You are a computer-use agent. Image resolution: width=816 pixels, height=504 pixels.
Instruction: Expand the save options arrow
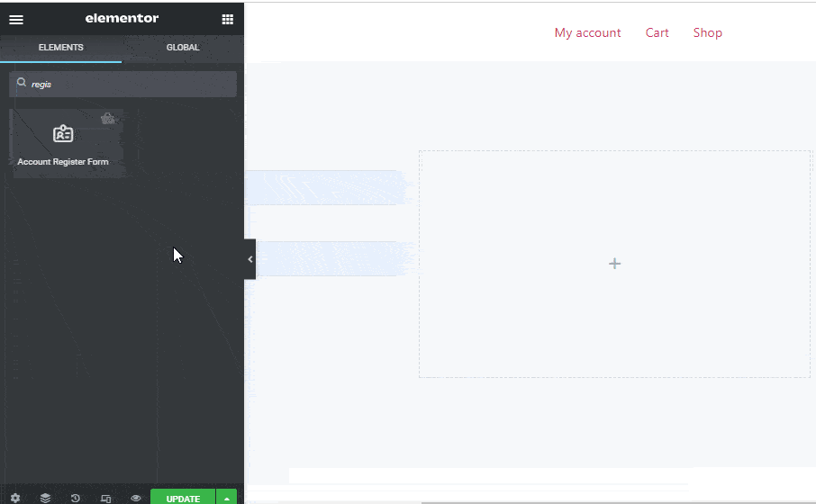(x=226, y=497)
